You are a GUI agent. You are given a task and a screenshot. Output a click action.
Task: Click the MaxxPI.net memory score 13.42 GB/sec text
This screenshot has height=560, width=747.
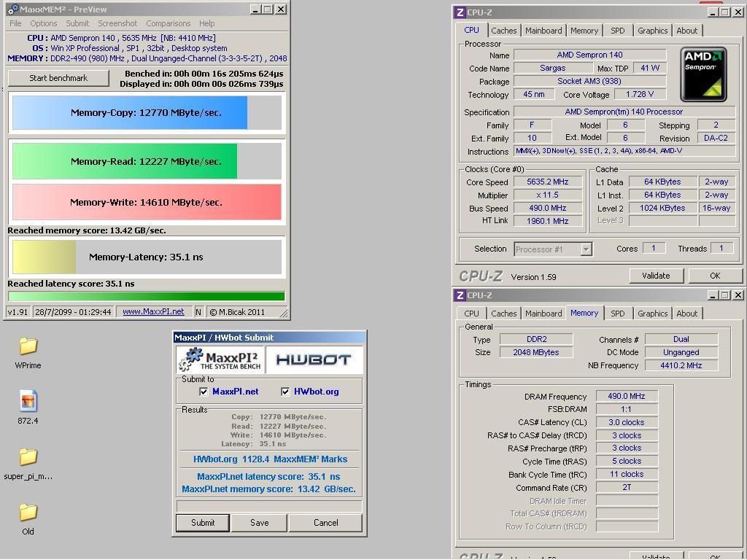268,489
